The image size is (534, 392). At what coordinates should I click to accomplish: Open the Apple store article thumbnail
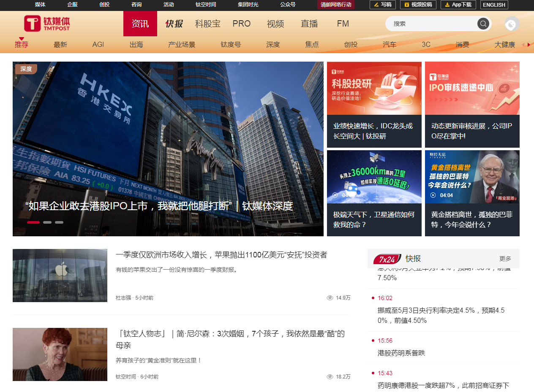60,276
